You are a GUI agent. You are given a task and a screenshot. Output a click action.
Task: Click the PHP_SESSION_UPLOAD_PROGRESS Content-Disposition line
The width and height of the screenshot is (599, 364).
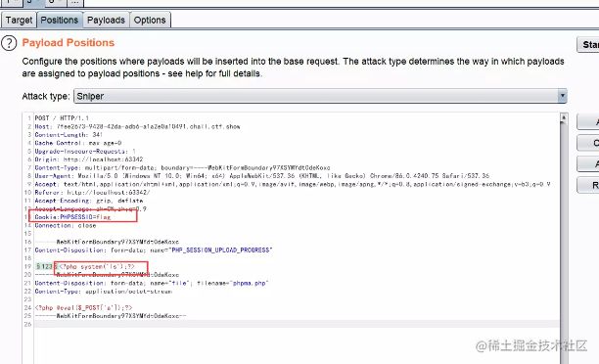tap(154, 250)
